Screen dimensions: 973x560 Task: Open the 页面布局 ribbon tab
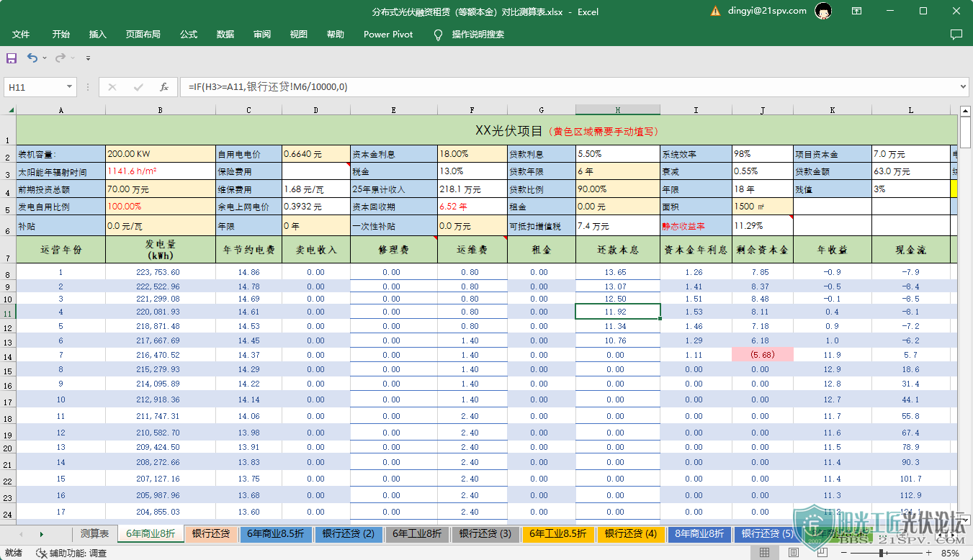pyautogui.click(x=143, y=35)
